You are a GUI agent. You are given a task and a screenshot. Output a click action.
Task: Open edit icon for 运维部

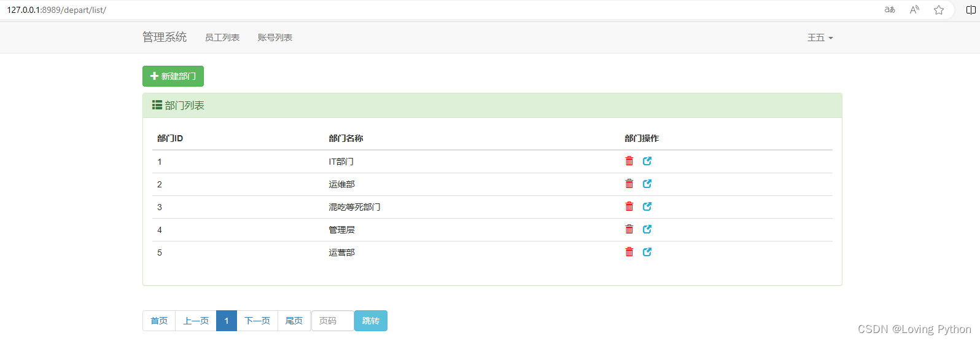647,184
